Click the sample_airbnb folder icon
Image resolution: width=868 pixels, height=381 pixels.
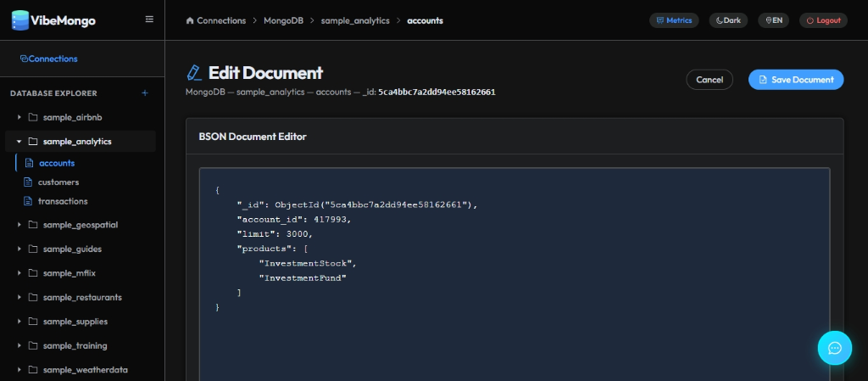(x=33, y=117)
